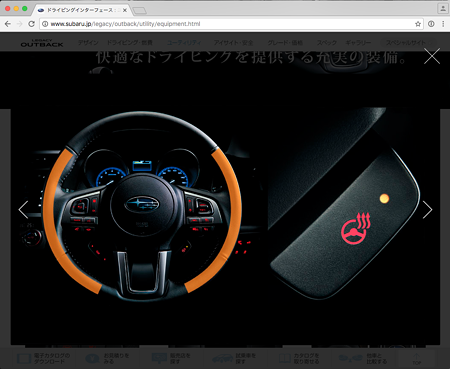Click the site information icon in address bar

(45, 24)
